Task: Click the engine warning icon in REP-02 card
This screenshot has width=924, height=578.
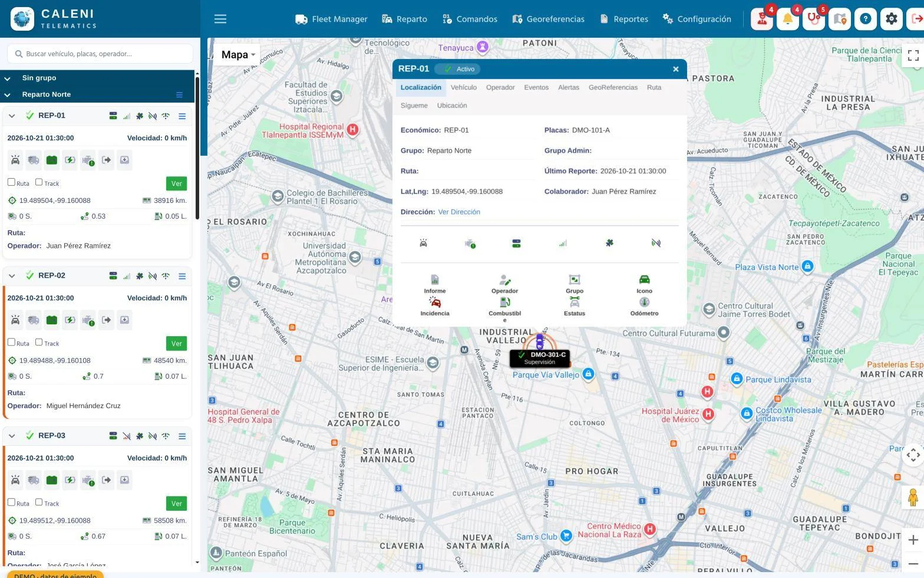Action: point(88,320)
